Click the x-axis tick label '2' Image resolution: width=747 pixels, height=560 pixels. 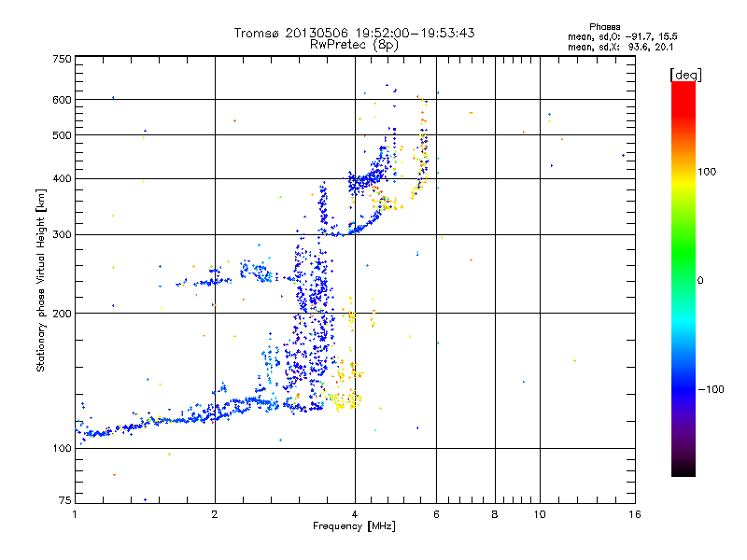click(215, 514)
